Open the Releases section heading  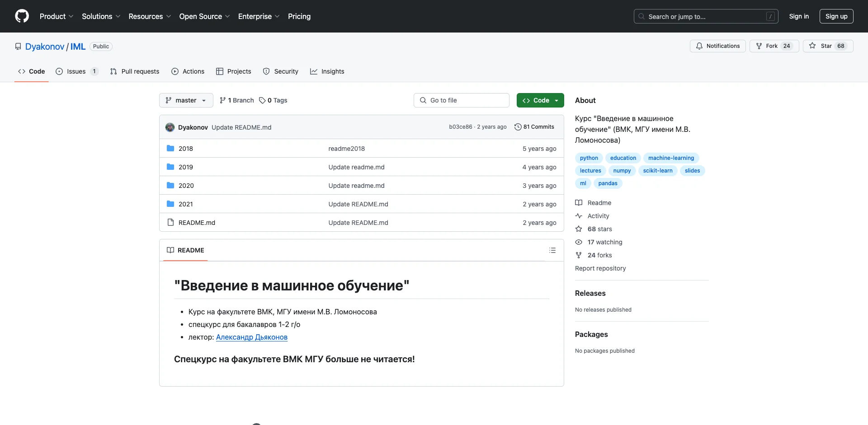point(590,293)
